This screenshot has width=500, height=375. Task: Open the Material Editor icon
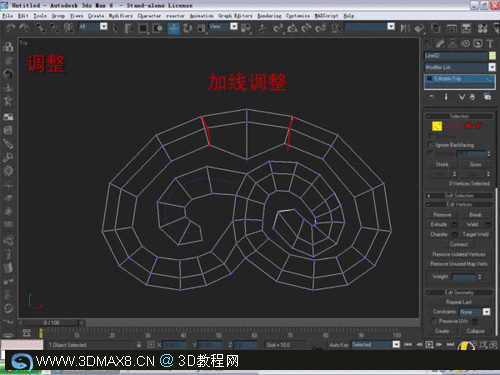point(482,28)
